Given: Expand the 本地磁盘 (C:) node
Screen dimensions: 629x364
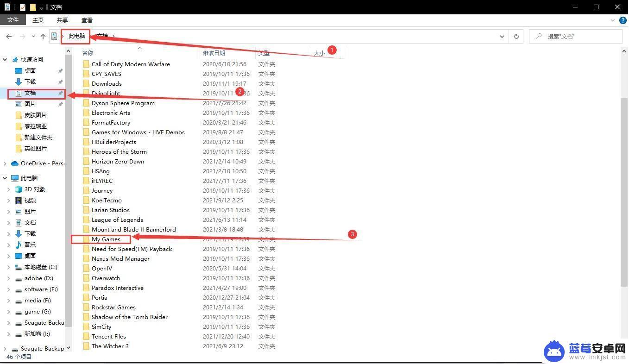Looking at the screenshot, I should pos(9,267).
